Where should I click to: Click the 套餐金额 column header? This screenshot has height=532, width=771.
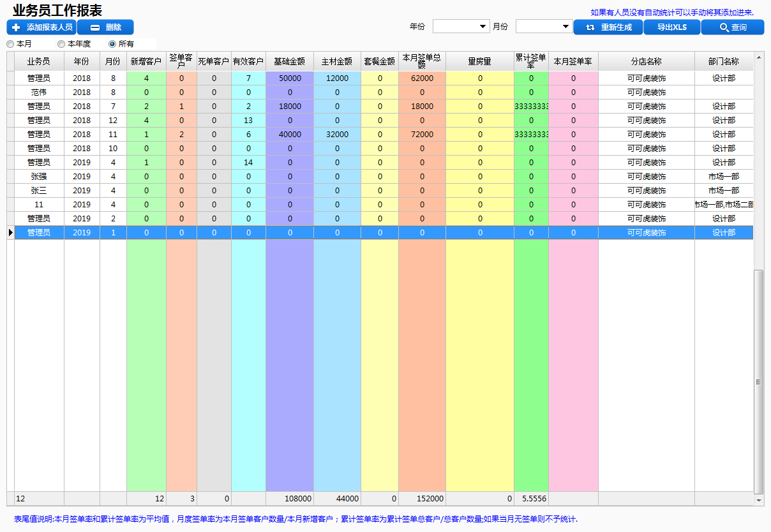coord(380,62)
